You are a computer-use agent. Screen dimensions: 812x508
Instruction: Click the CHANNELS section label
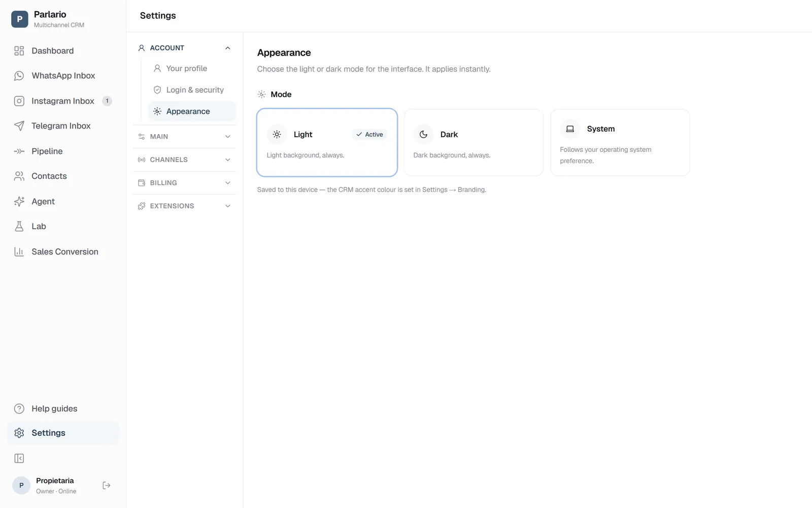[x=169, y=160]
